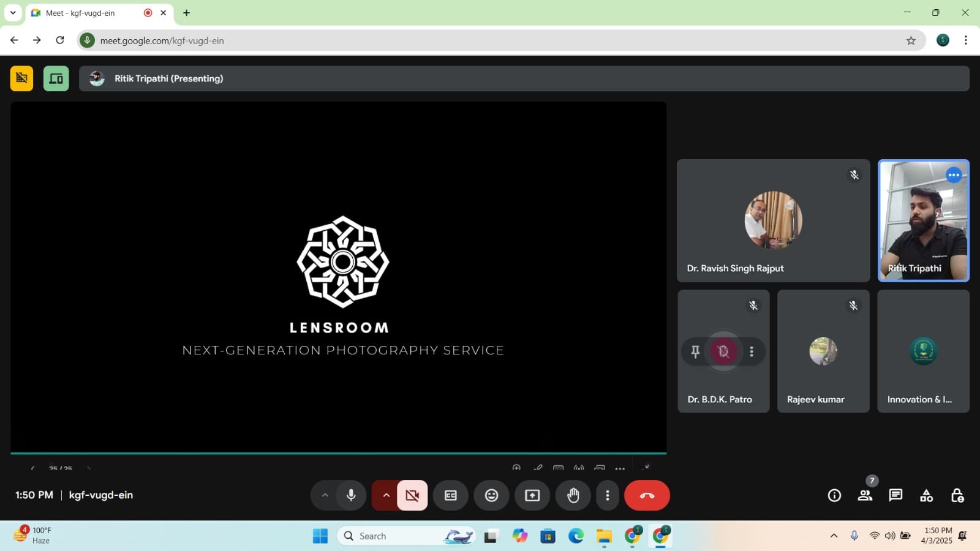Open a new browser tab

pyautogui.click(x=187, y=13)
